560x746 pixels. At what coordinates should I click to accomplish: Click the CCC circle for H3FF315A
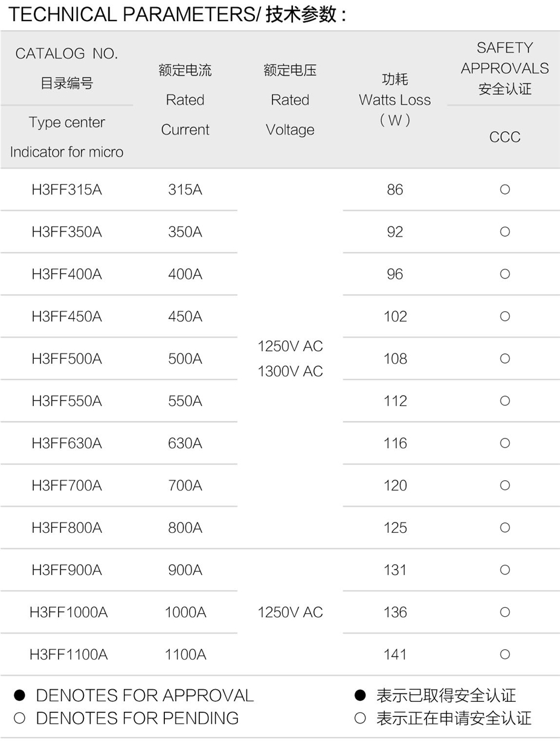505,190
